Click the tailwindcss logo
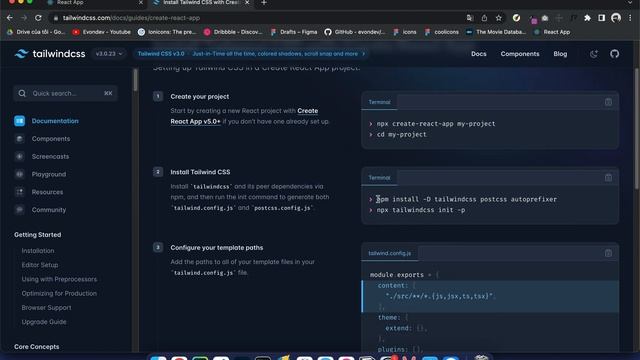Image resolution: width=640 pixels, height=360 pixels. pos(50,54)
